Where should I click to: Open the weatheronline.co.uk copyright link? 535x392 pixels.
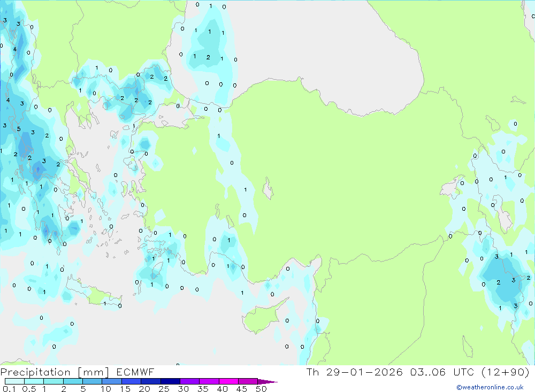(x=490, y=387)
